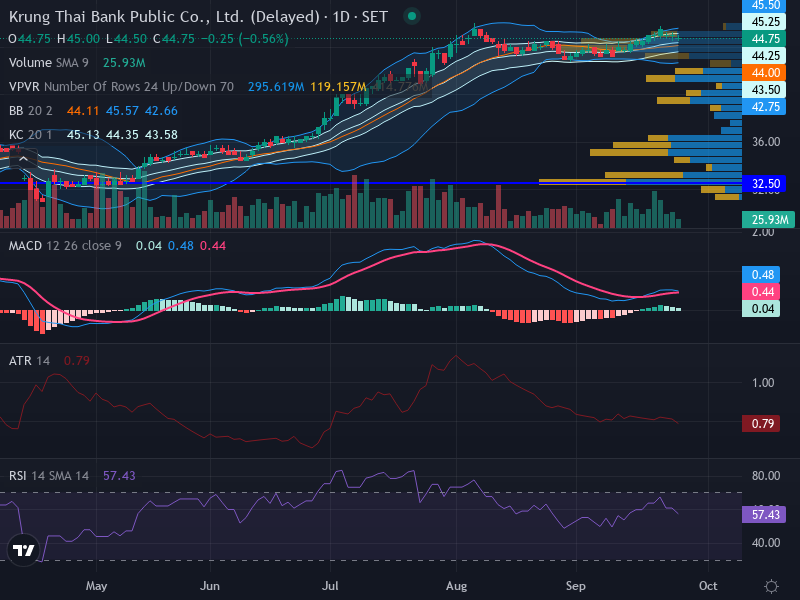Click the 57.43 RSI axis label
The width and height of the screenshot is (800, 600).
tap(764, 514)
